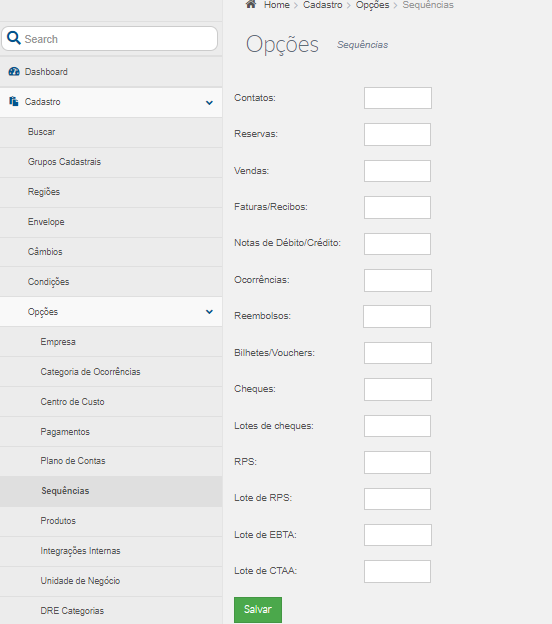
Task: Focus the Search input field
Action: point(110,39)
